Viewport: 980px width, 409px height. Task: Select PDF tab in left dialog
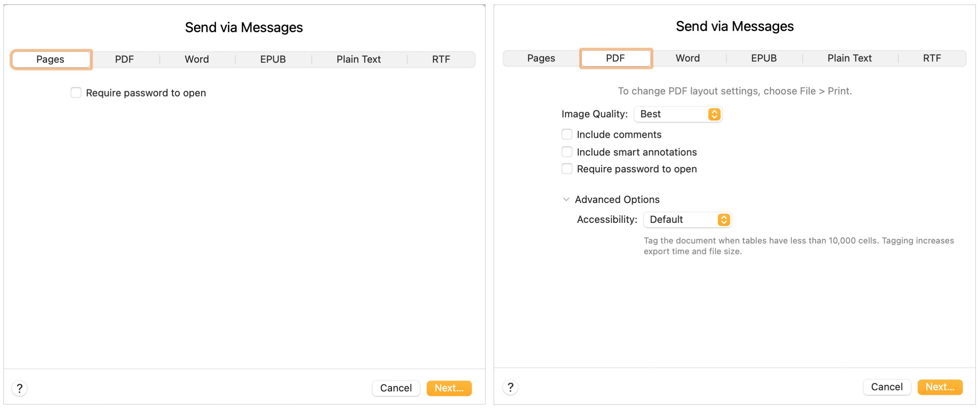click(124, 59)
